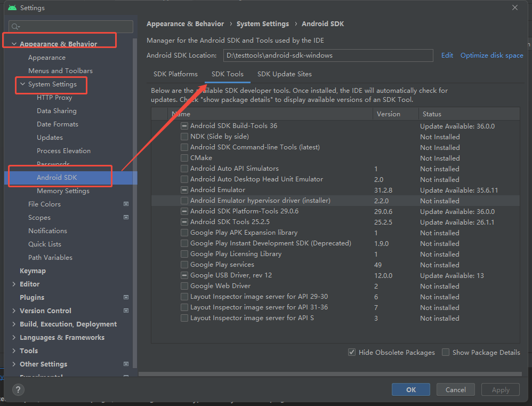
Task: Enable Show Package Details
Action: (x=446, y=352)
